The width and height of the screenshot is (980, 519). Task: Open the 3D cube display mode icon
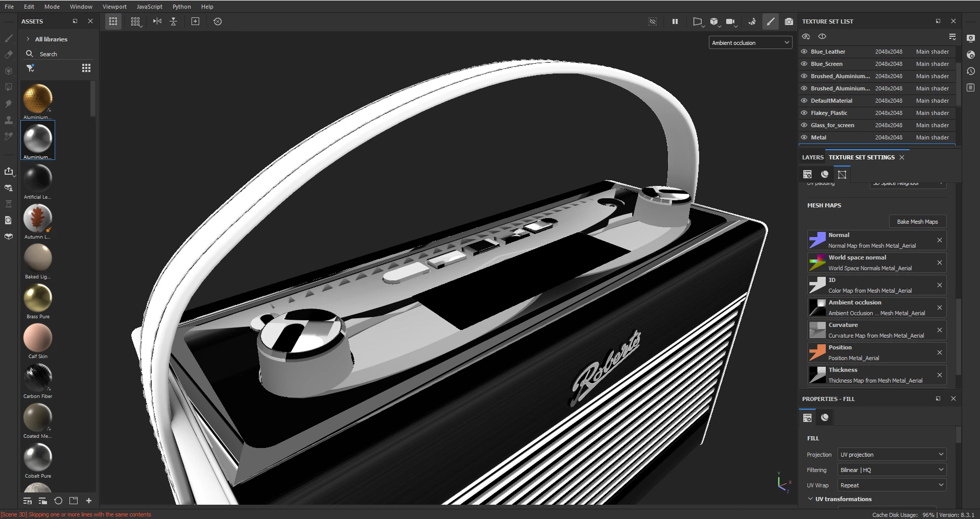(714, 21)
